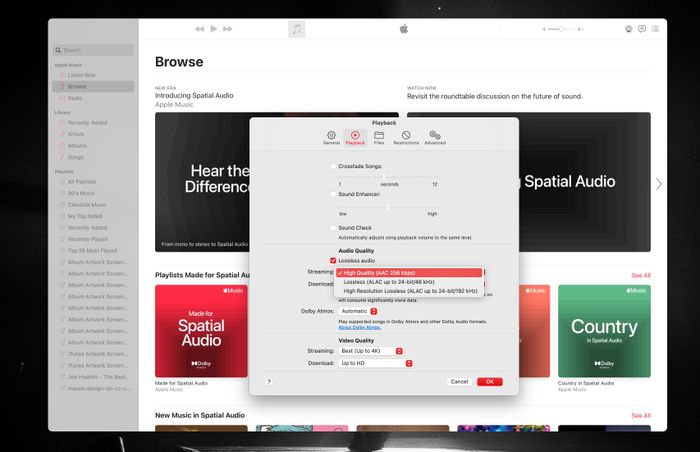This screenshot has width=700, height=452.
Task: Choose Lossless (ALAC up to 24-bit/48 kHz)
Action: click(409, 282)
